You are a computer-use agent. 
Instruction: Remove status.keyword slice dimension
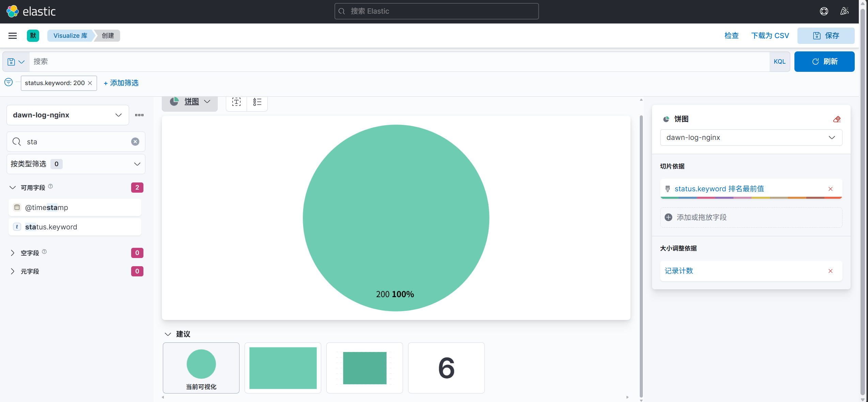[831, 189]
